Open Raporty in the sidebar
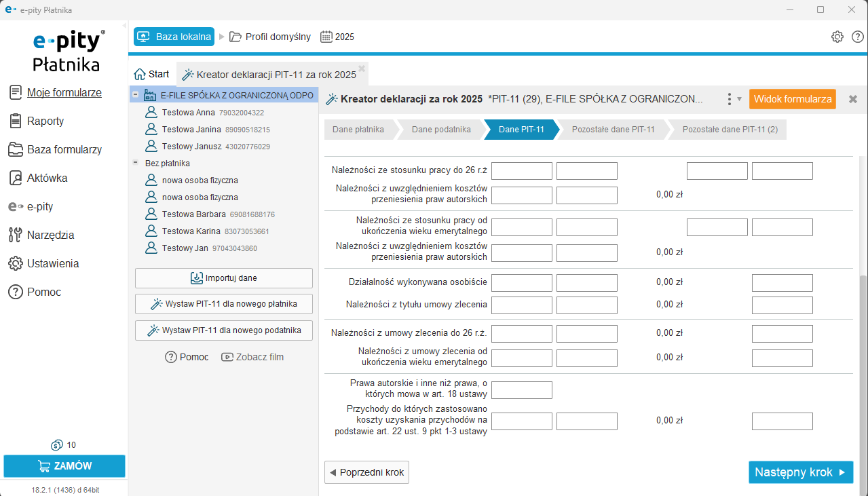Image resolution: width=868 pixels, height=496 pixels. click(45, 121)
